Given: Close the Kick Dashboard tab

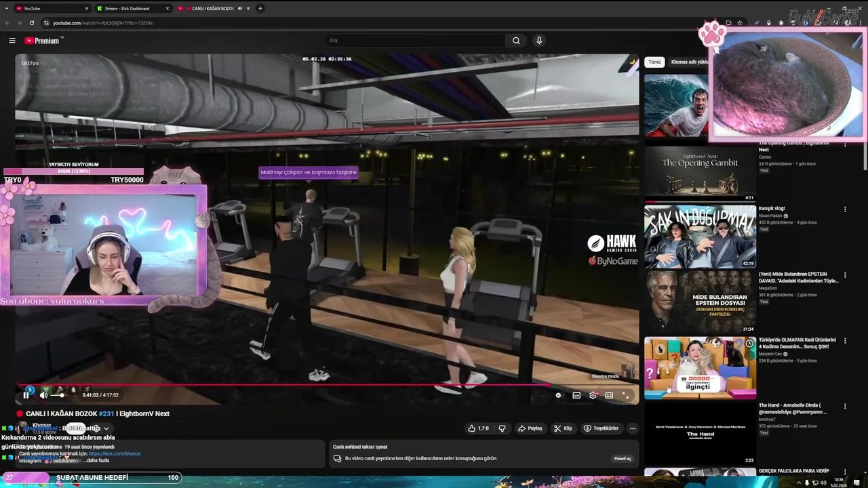Looking at the screenshot, I should (167, 8).
